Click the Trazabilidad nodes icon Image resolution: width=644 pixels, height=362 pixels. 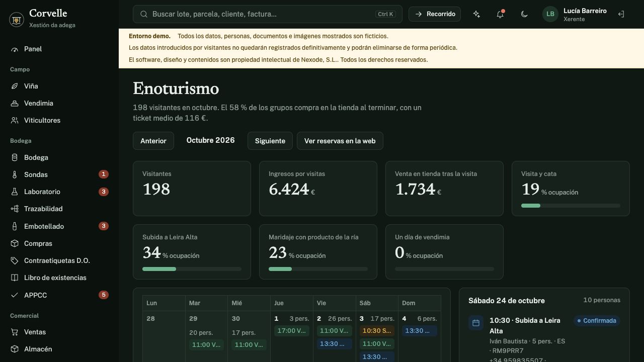coord(15,209)
